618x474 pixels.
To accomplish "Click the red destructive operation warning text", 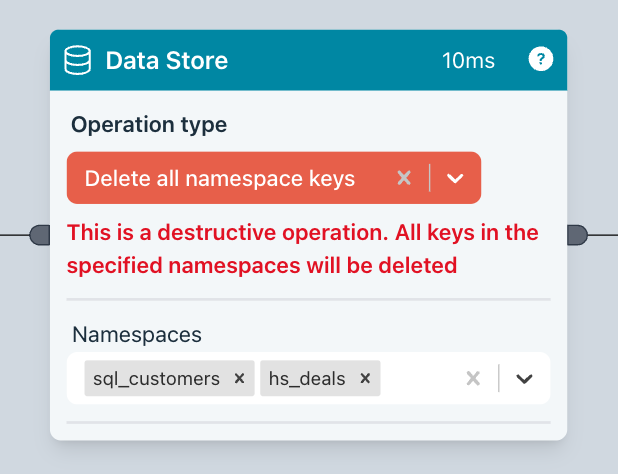I will 302,249.
